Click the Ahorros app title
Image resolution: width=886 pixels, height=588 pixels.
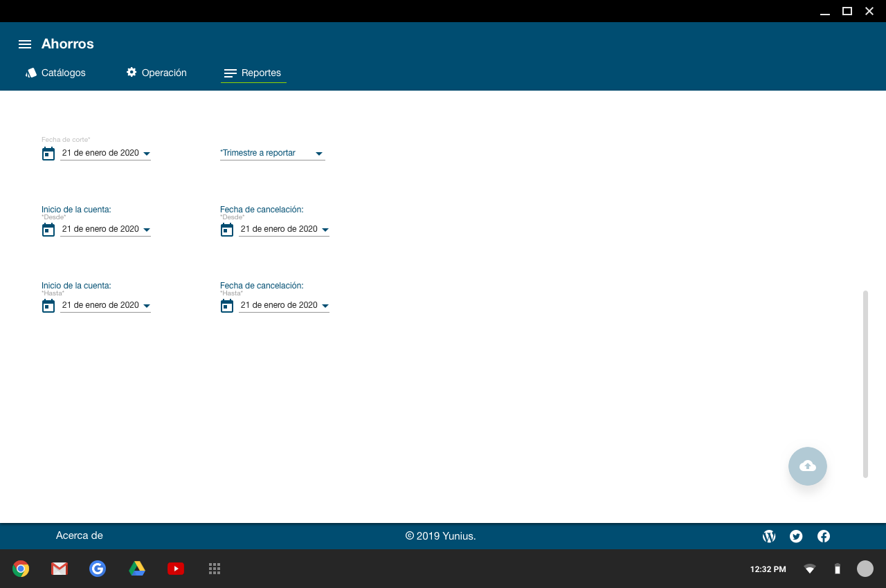click(67, 44)
